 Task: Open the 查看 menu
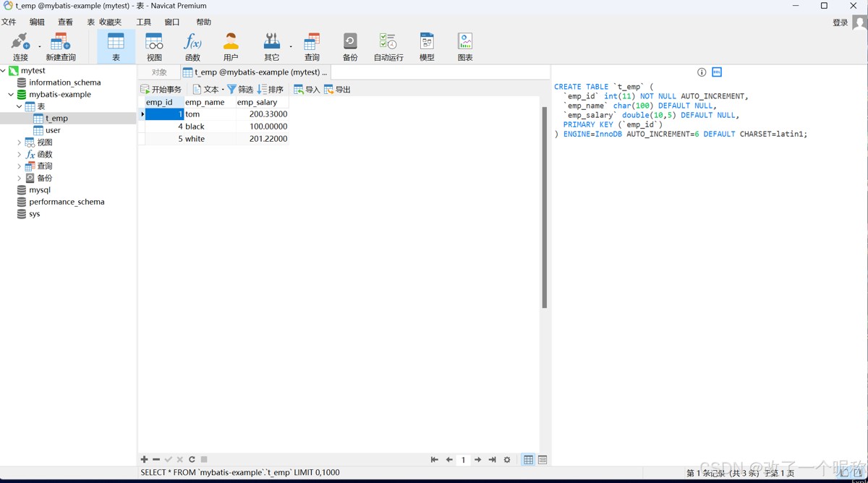coord(65,22)
